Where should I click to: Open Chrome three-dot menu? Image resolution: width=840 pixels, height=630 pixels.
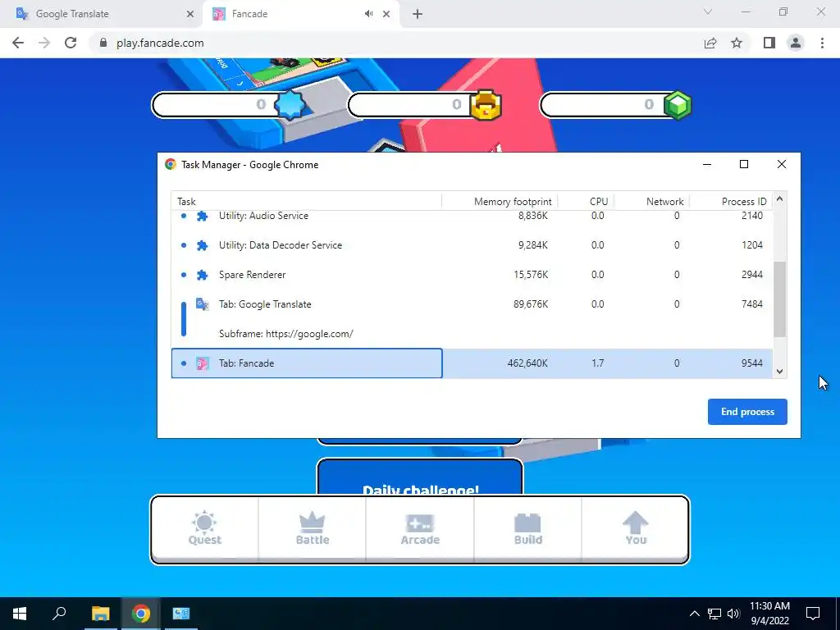(822, 43)
